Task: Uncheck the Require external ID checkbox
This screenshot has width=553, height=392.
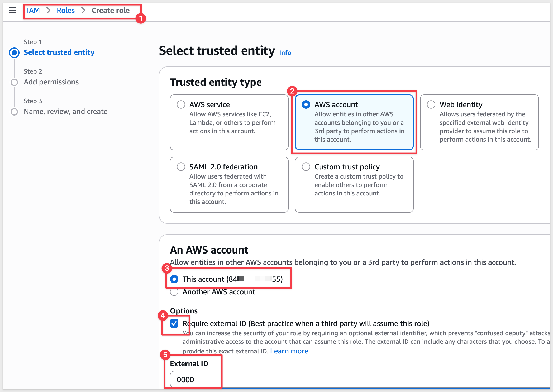Action: (x=174, y=323)
